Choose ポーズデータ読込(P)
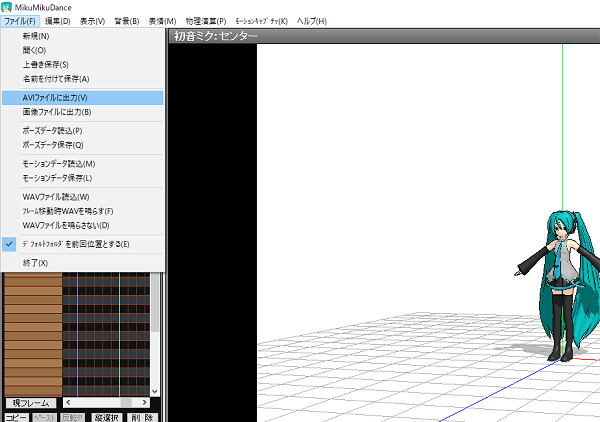The image size is (600, 422). pos(83,130)
